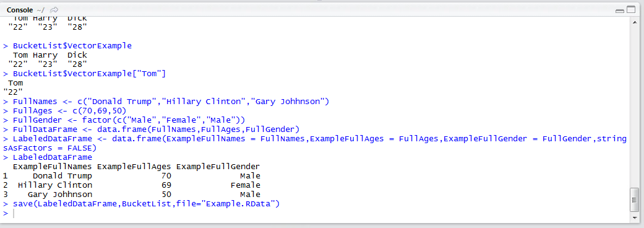Click the 'Gary Johhnson' cell
This screenshot has width=644, height=228.
point(60,195)
